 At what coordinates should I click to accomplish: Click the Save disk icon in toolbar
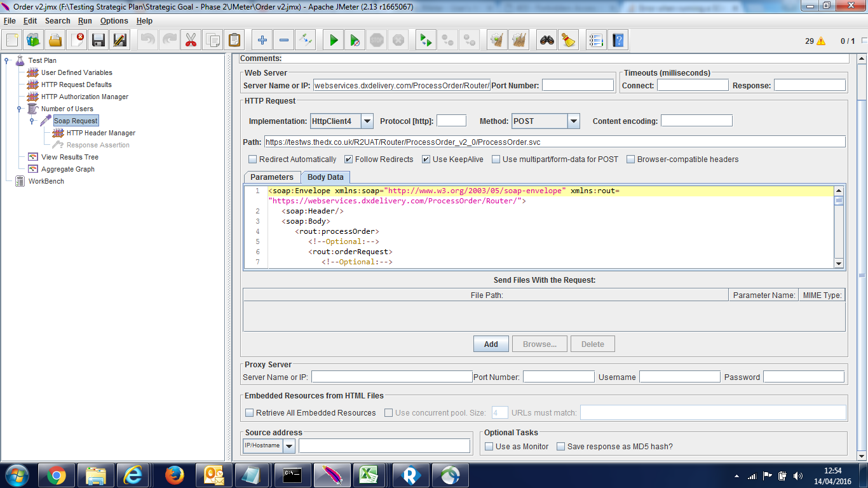pyautogui.click(x=98, y=40)
